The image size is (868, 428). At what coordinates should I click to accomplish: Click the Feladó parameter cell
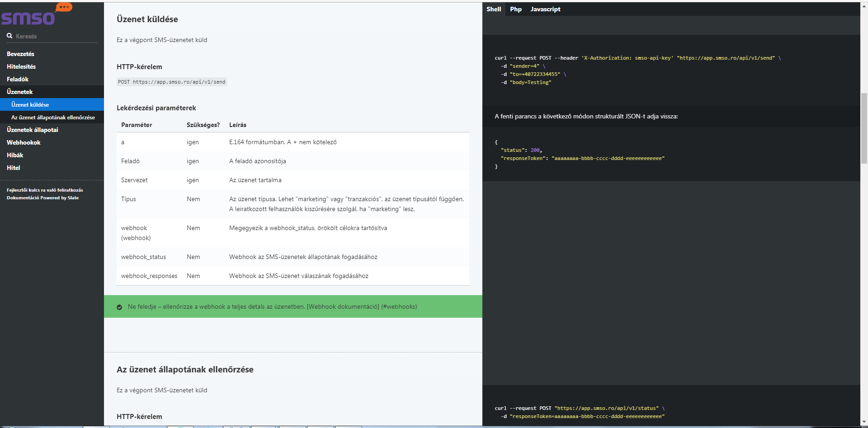pyautogui.click(x=130, y=161)
